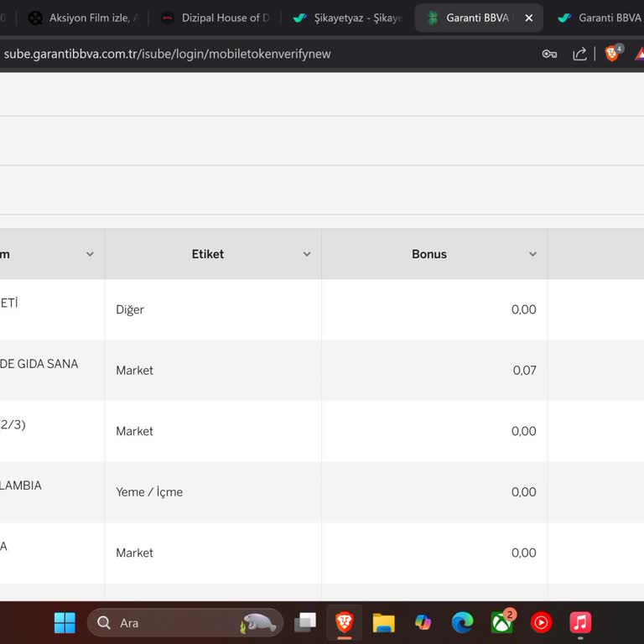Viewport: 644px width, 644px height.
Task: Expand the Bonus column sort dropdown
Action: point(532,254)
